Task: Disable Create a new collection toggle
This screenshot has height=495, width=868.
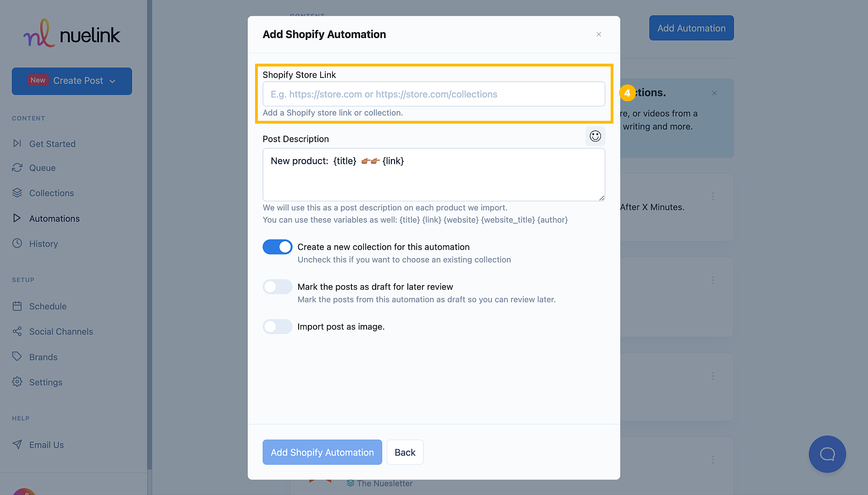Action: 277,247
